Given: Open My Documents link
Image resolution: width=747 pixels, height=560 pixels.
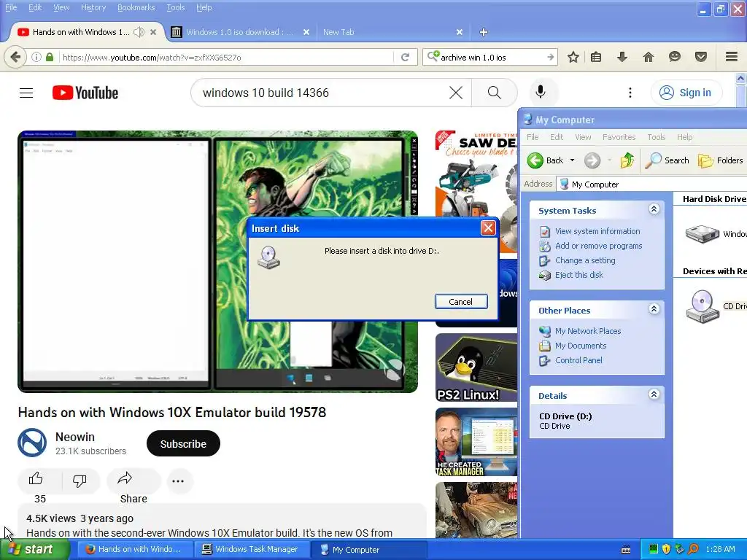Looking at the screenshot, I should coord(581,346).
